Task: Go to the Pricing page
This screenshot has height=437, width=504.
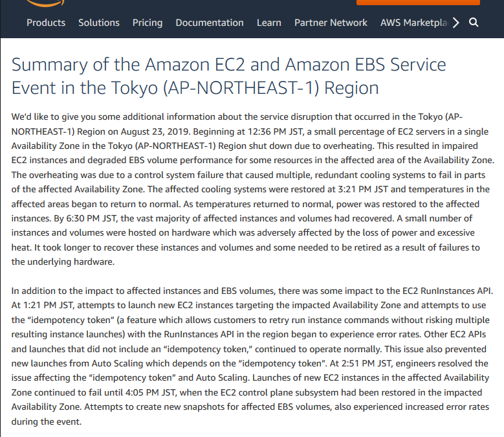Action: pyautogui.click(x=148, y=23)
